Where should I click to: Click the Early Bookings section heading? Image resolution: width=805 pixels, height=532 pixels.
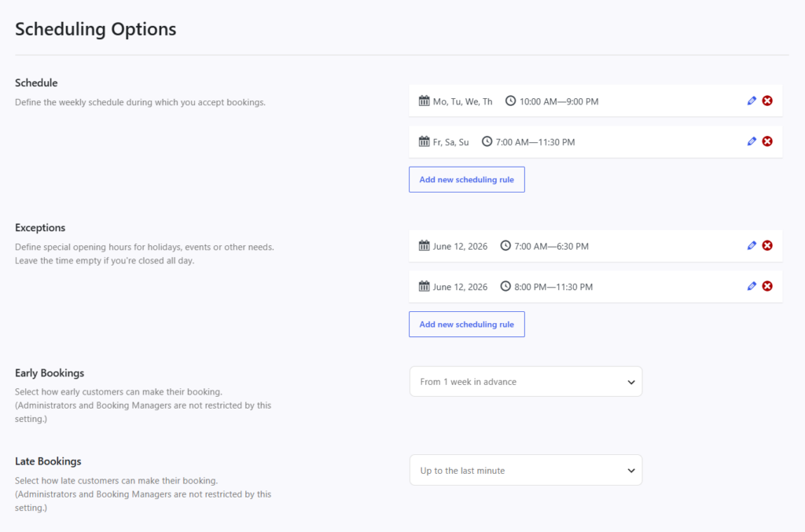coord(50,373)
